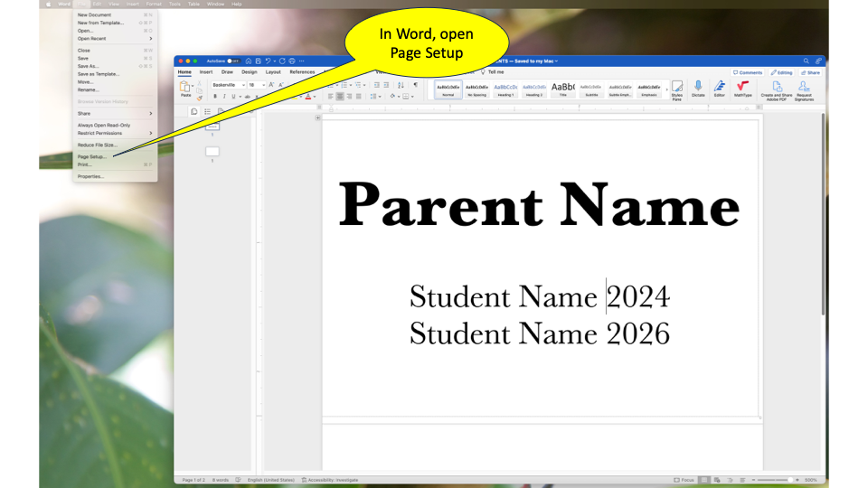Switch to the Design ribbon tab
The image size is (868, 488).
point(250,72)
